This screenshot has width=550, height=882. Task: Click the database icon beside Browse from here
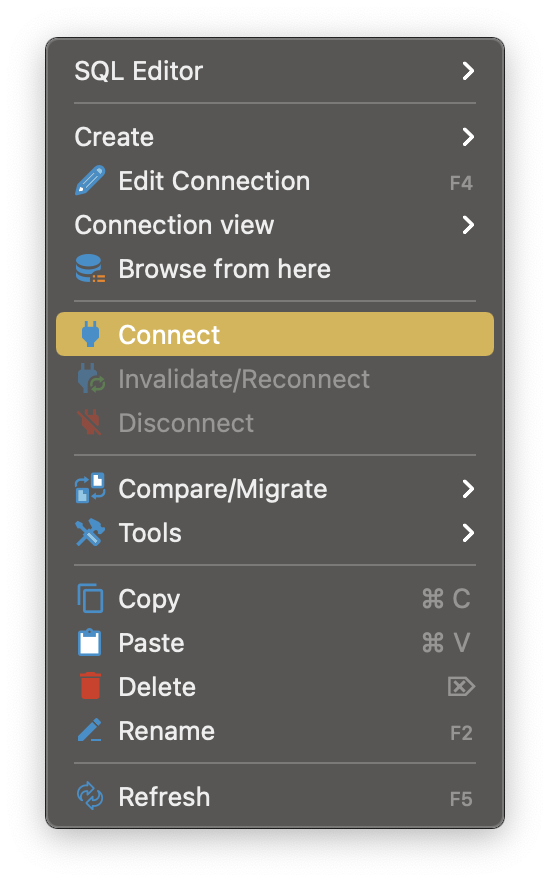pyautogui.click(x=90, y=268)
